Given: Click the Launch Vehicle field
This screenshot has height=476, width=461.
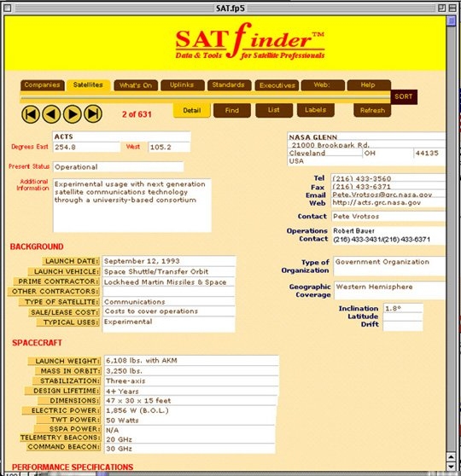Looking at the screenshot, I should [x=169, y=271].
